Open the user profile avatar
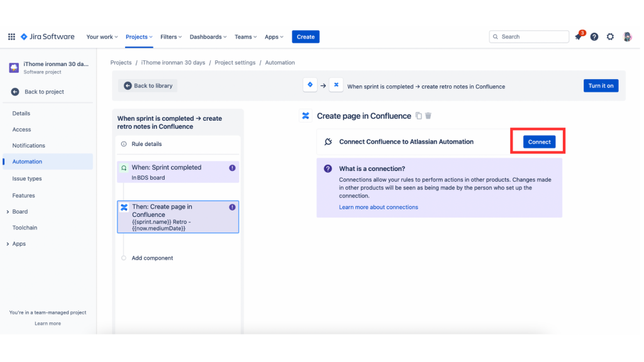The height and width of the screenshot is (362, 644). [x=627, y=37]
